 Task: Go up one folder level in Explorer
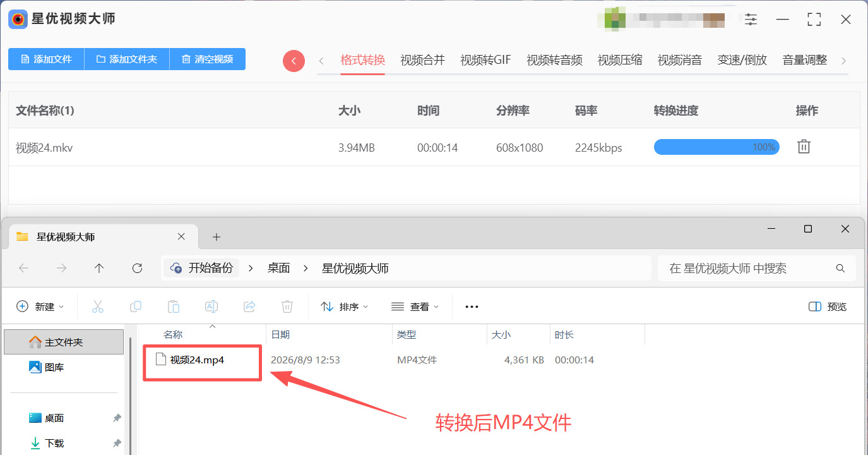[x=99, y=268]
